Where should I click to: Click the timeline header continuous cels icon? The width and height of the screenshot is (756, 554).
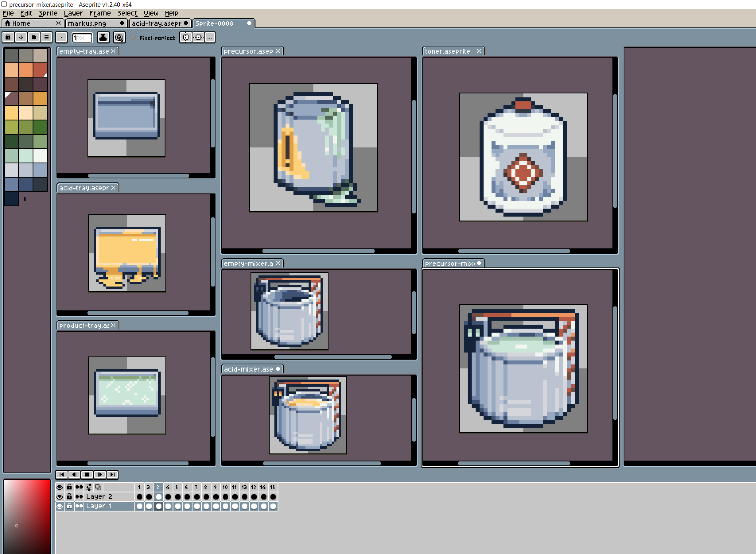pyautogui.click(x=79, y=487)
